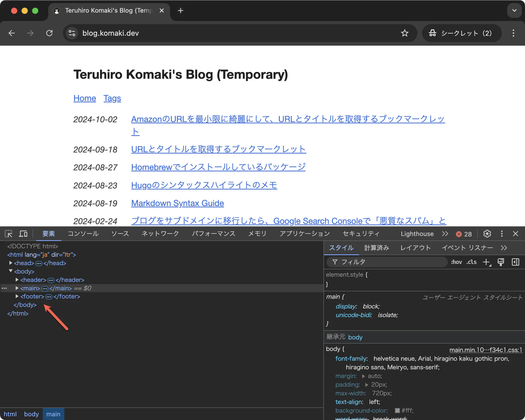Toggle the .cls class editor

(x=471, y=262)
